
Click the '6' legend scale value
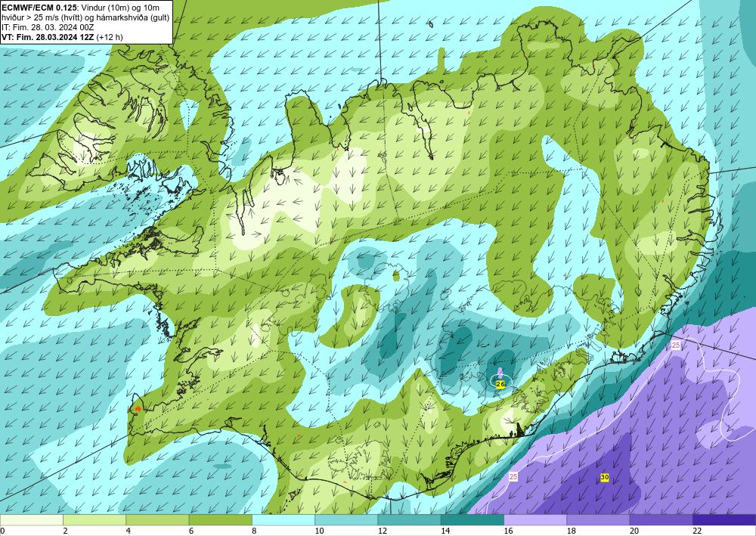tap(191, 531)
